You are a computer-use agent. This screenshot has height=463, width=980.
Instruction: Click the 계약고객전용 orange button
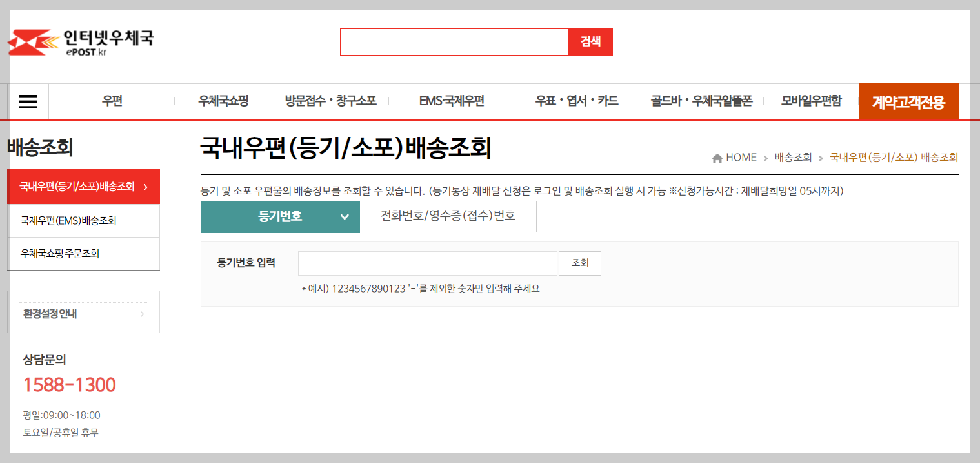(x=908, y=101)
